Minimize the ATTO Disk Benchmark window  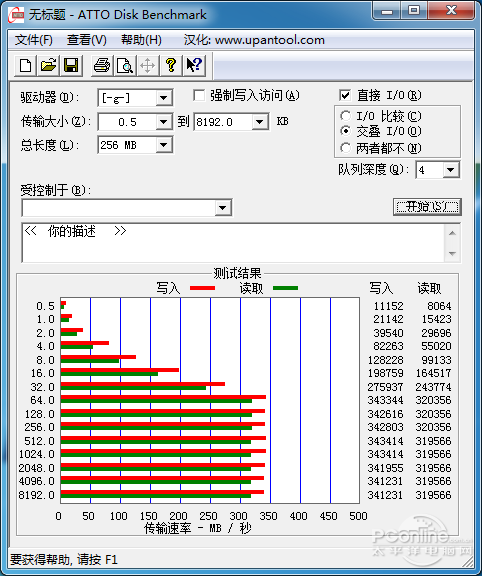tap(387, 11)
